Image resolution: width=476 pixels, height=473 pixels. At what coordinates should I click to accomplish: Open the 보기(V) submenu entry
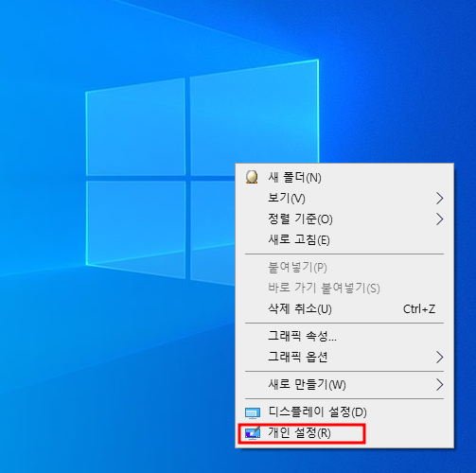click(344, 198)
